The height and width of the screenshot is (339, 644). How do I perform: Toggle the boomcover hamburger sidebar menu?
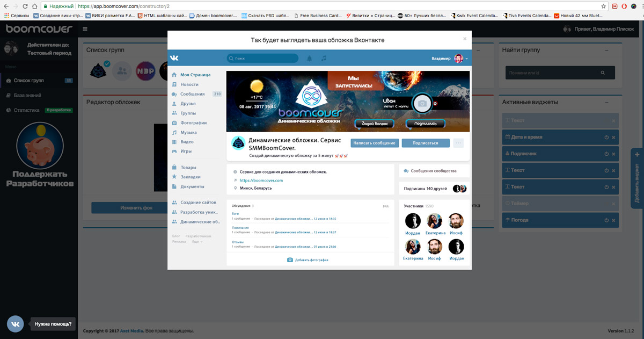point(85,28)
